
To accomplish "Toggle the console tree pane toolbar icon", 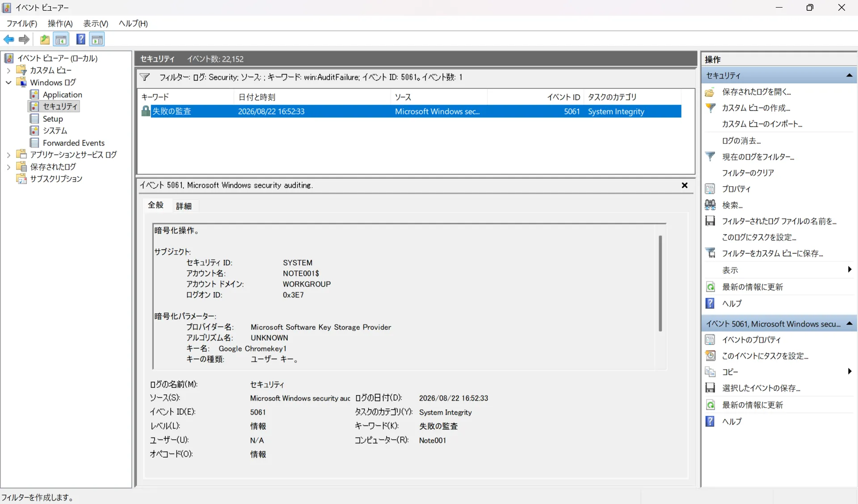I will (x=61, y=39).
